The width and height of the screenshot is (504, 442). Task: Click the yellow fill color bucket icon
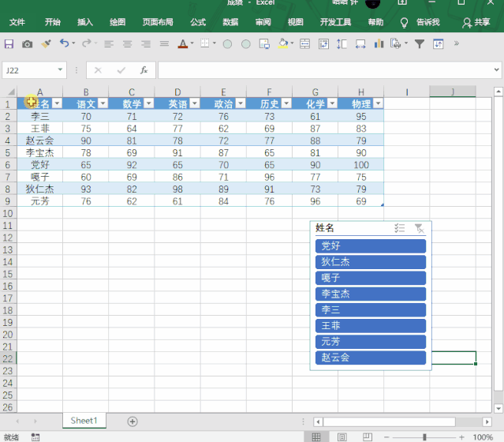coord(283,43)
